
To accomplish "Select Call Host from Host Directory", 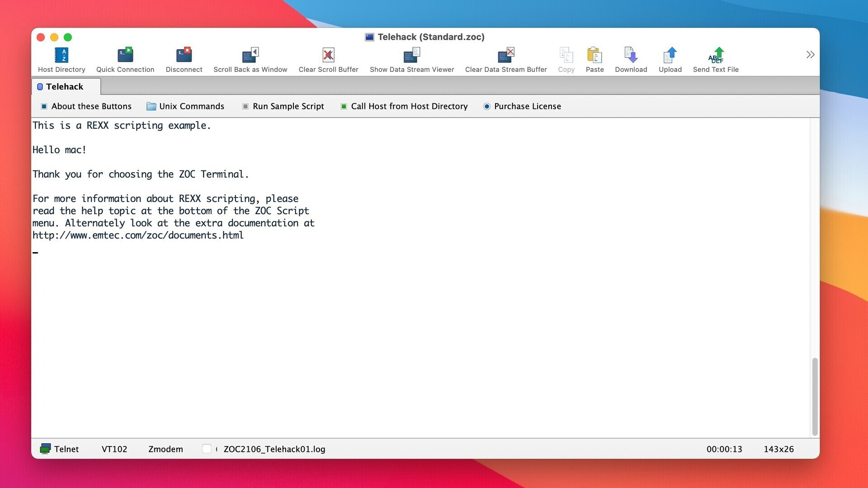I will point(410,105).
